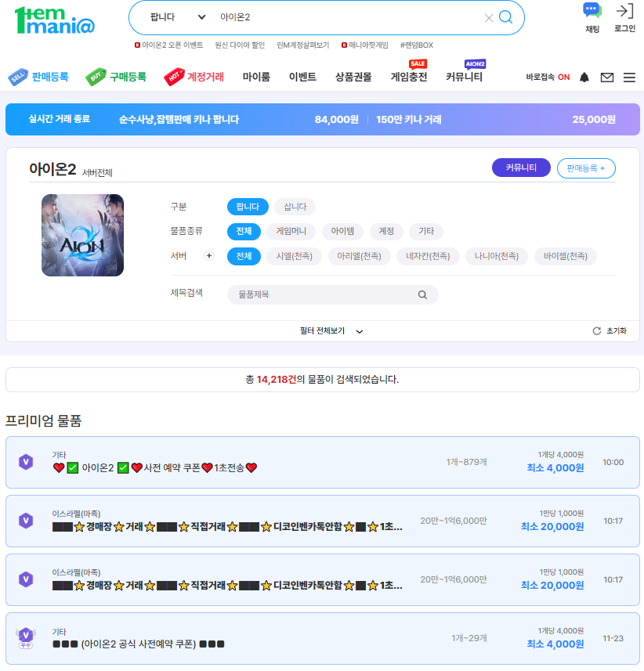Open 계정거래 menu
This screenshot has width=644, height=671.
click(x=194, y=77)
